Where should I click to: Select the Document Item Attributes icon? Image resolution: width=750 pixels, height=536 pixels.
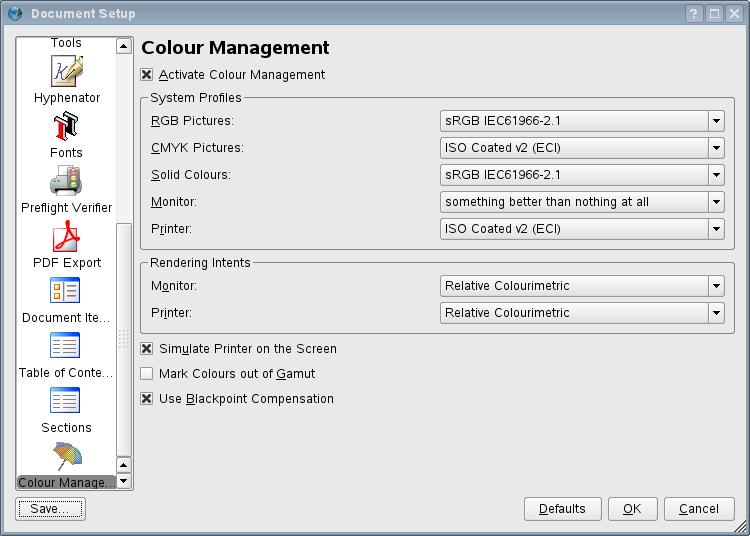click(66, 292)
